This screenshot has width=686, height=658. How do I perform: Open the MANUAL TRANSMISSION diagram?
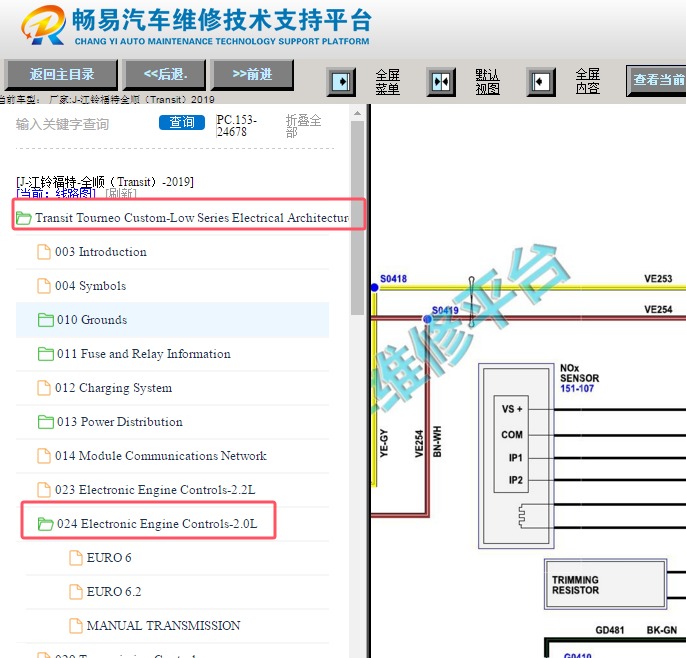(x=163, y=626)
